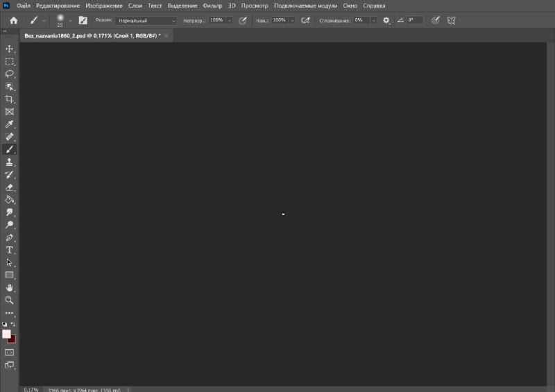
Task: Open the Слои menu
Action: (135, 6)
